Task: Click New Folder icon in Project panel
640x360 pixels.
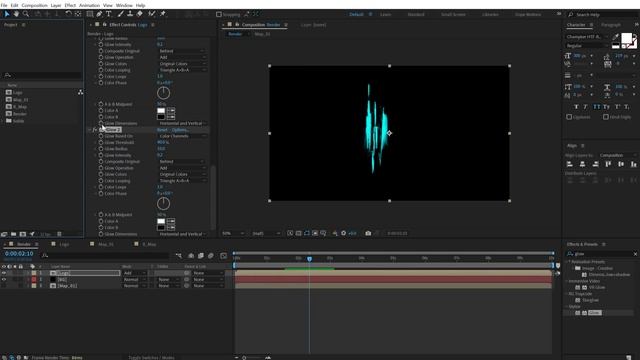Action: [x=13, y=234]
